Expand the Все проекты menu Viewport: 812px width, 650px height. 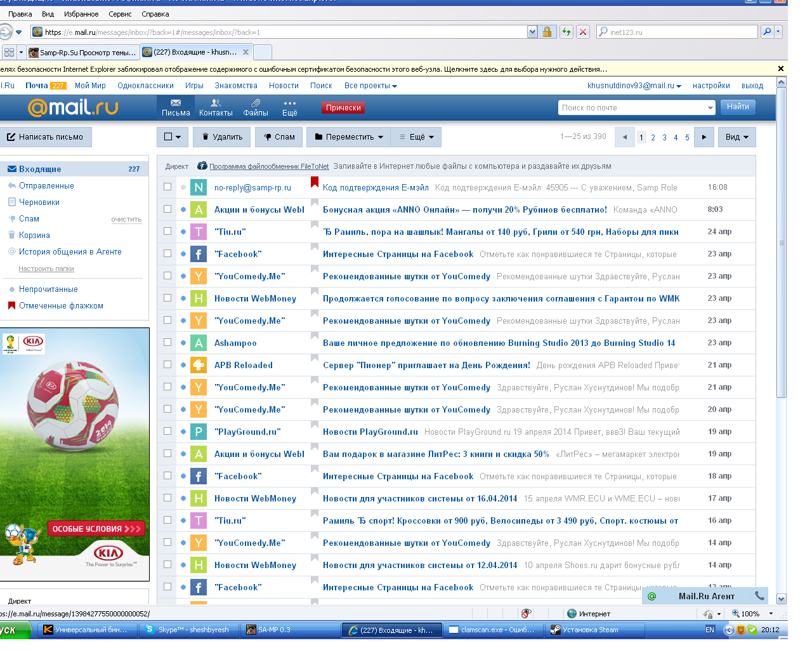[370, 86]
